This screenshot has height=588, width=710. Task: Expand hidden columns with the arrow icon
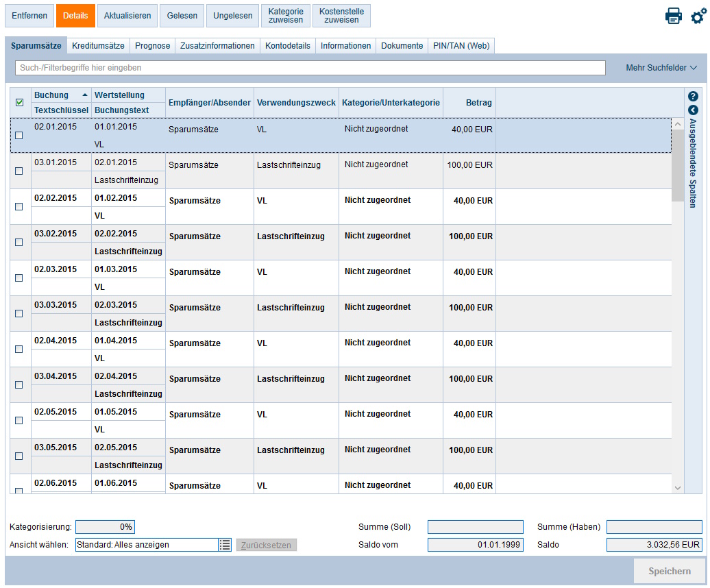click(693, 110)
